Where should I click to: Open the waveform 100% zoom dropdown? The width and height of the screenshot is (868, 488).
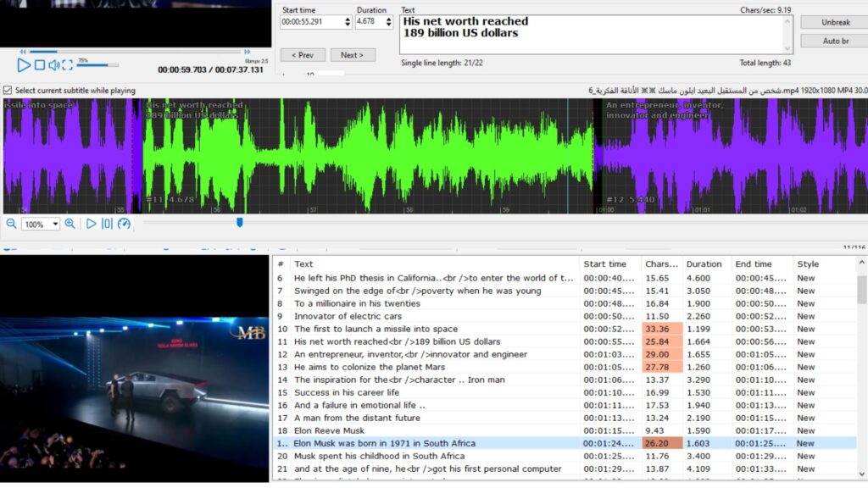pos(56,225)
